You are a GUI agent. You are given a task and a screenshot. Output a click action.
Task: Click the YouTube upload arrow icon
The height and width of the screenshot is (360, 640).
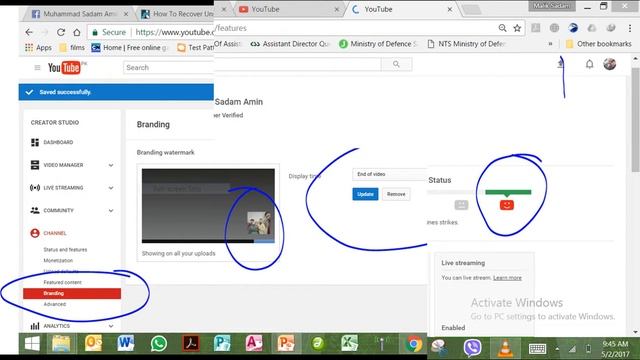[x=561, y=64]
